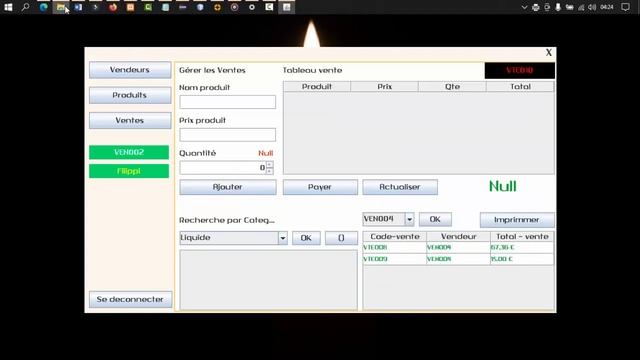Click OK next to the Liquide dropdown
The height and width of the screenshot is (360, 640).
306,238
